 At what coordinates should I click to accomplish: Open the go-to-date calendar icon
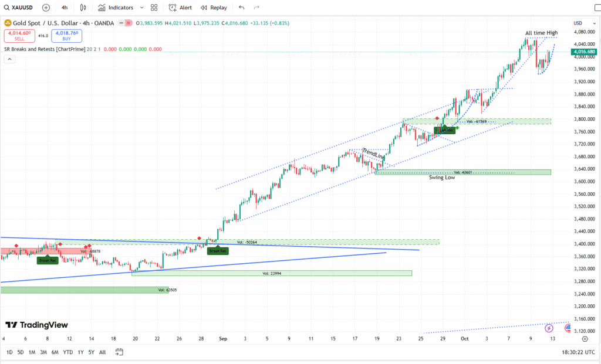pos(120,352)
